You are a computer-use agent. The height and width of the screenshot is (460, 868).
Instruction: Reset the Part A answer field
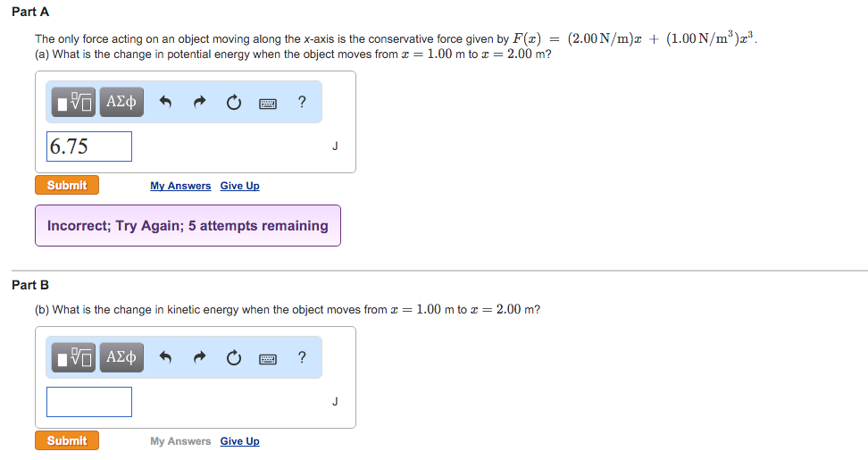(233, 103)
